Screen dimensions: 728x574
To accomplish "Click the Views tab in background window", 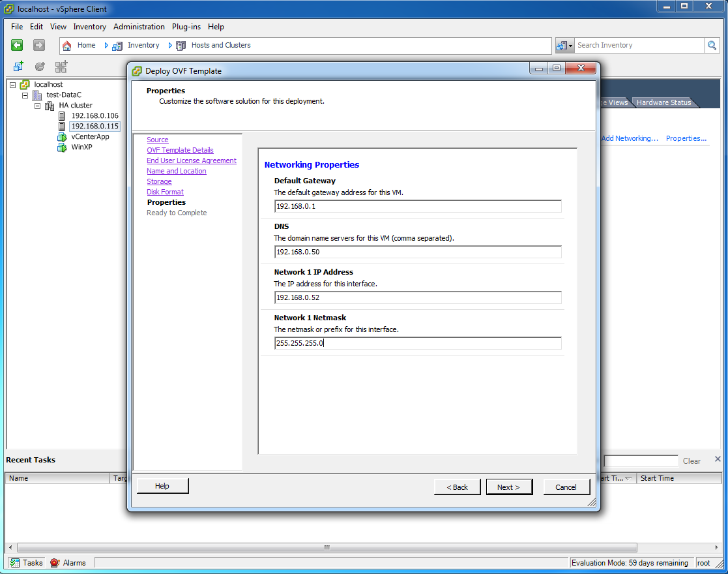I will tap(617, 102).
